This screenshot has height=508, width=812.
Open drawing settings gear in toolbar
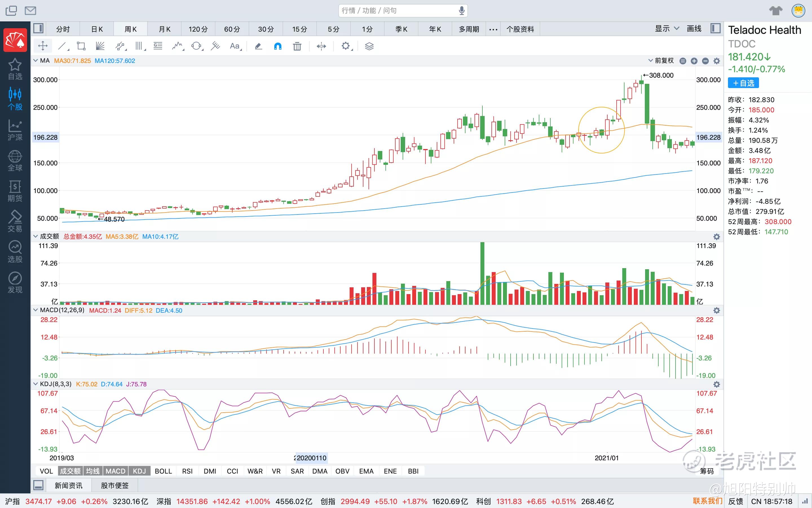click(x=346, y=46)
